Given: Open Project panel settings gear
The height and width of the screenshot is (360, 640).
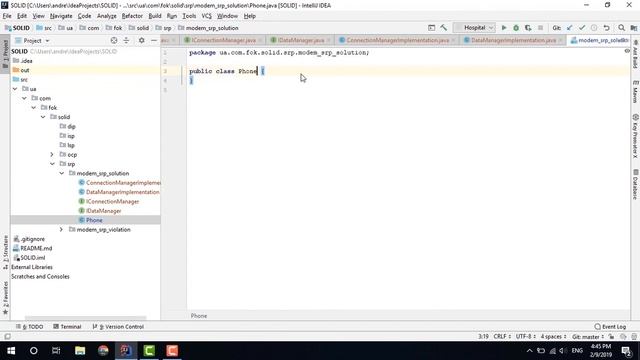Looking at the screenshot, I should (x=141, y=40).
